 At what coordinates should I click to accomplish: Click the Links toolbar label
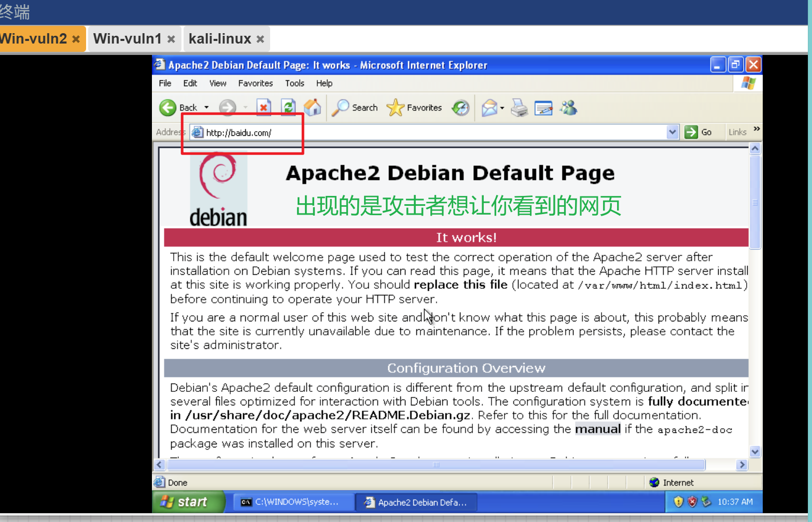[x=737, y=132]
